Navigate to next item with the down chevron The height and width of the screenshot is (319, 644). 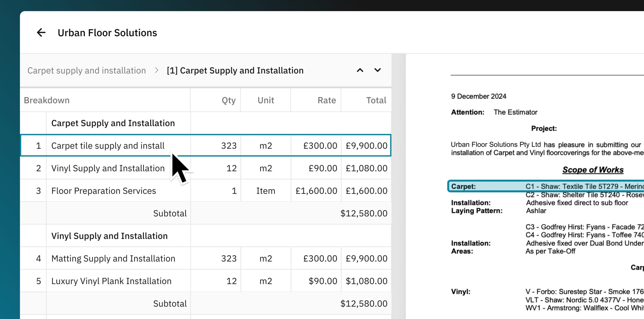point(377,70)
